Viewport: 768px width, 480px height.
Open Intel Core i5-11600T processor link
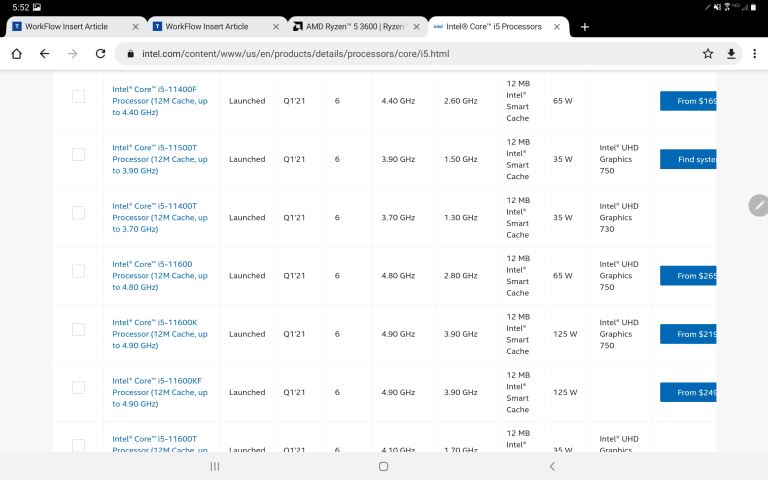pos(160,444)
